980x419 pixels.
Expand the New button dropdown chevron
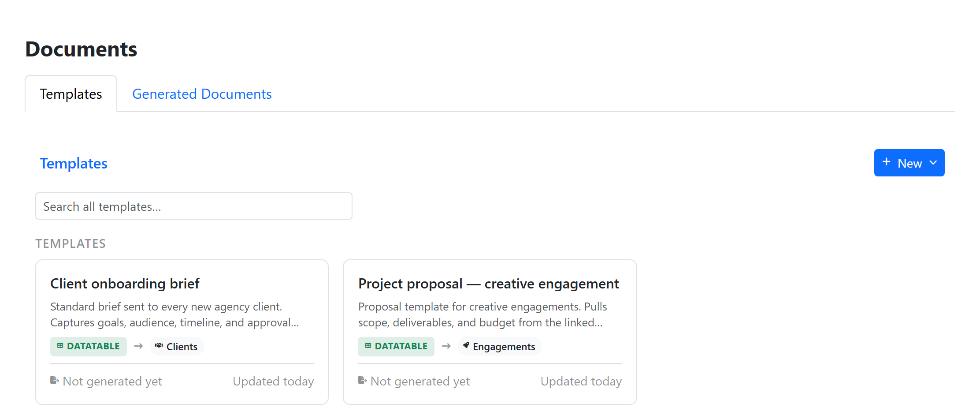[933, 163]
